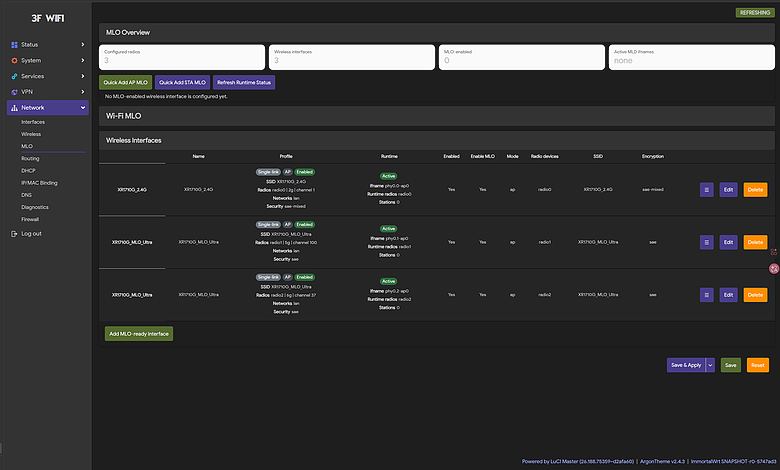Click Add MLO-ready interface button

(139, 334)
